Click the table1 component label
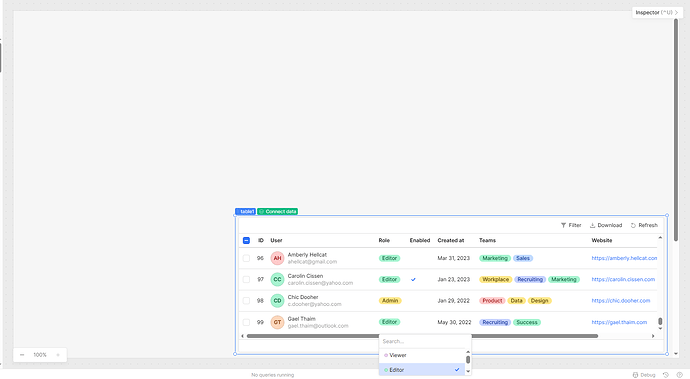 click(246, 212)
